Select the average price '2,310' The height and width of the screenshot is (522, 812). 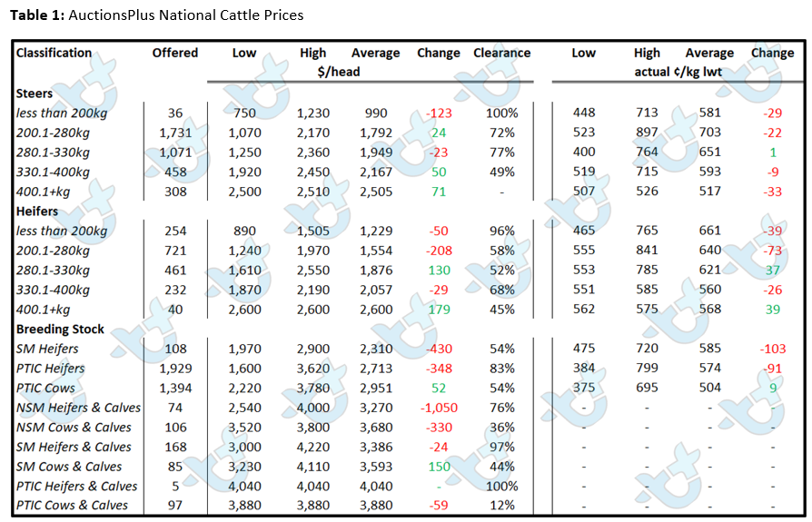pos(376,349)
